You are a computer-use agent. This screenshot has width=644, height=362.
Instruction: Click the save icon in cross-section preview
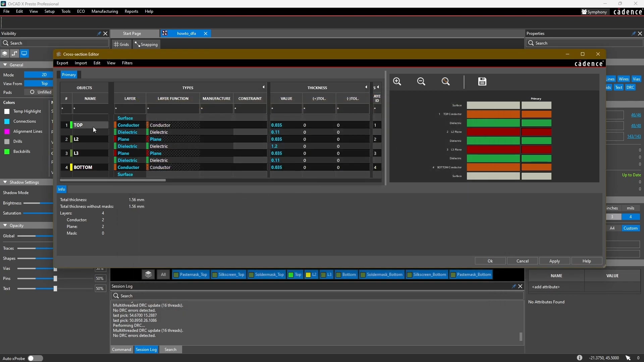click(482, 81)
